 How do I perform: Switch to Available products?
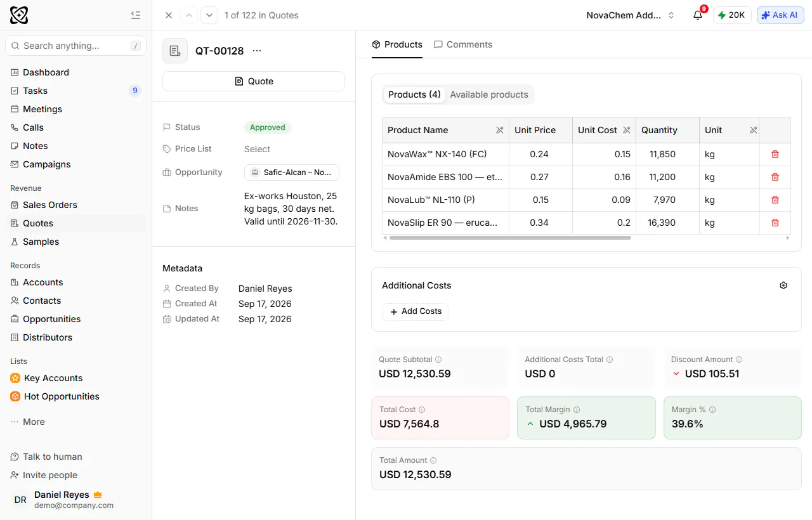tap(489, 94)
